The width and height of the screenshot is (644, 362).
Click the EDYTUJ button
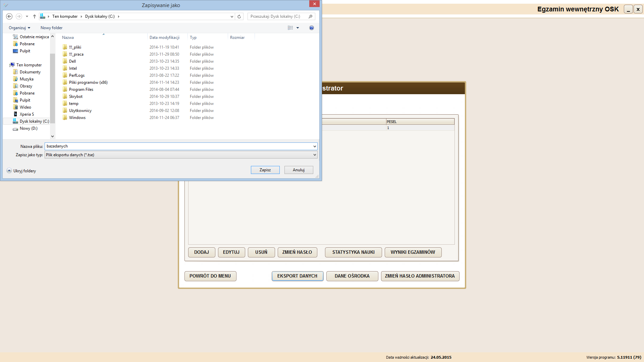pyautogui.click(x=231, y=252)
